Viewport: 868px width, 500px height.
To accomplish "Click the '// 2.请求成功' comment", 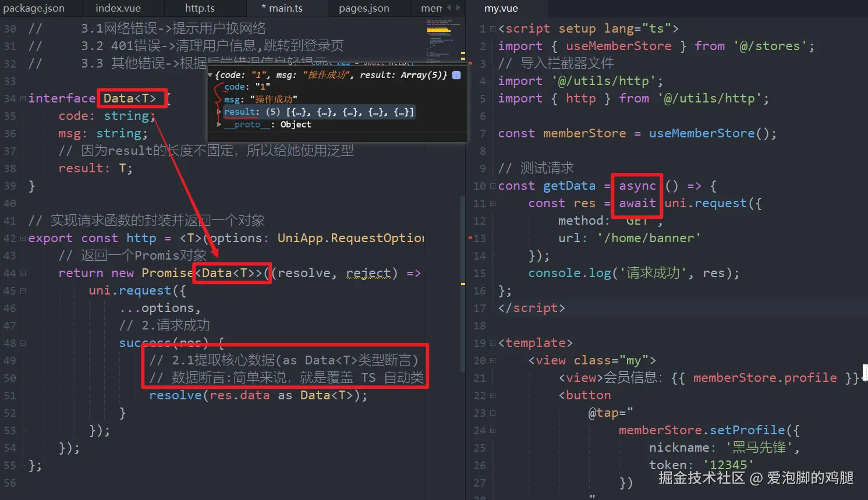I will point(164,325).
